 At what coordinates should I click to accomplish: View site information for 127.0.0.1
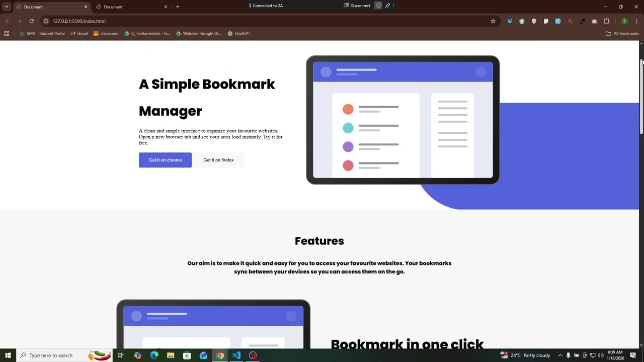tap(46, 21)
